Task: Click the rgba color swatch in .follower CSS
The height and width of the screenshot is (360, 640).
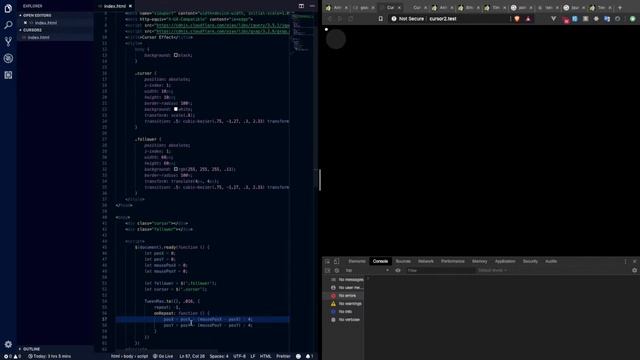Action: click(176, 169)
